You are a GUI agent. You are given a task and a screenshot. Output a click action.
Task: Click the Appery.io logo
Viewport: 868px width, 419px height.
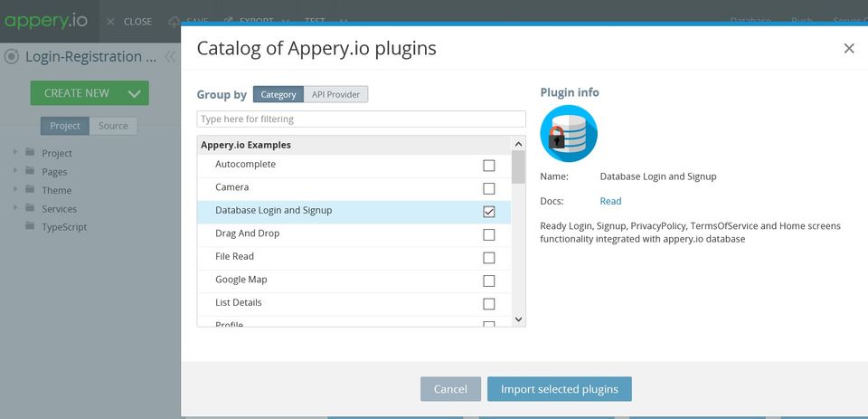45,21
